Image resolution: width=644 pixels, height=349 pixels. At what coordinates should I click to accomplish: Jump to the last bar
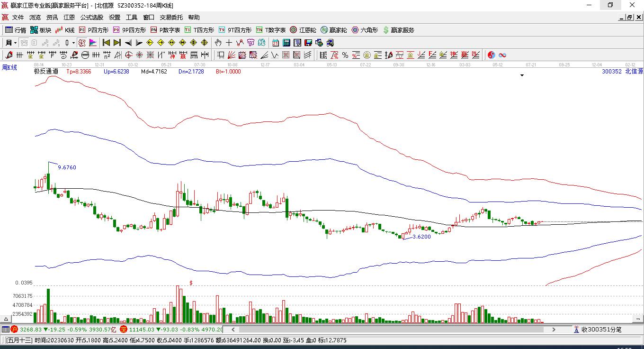click(117, 43)
